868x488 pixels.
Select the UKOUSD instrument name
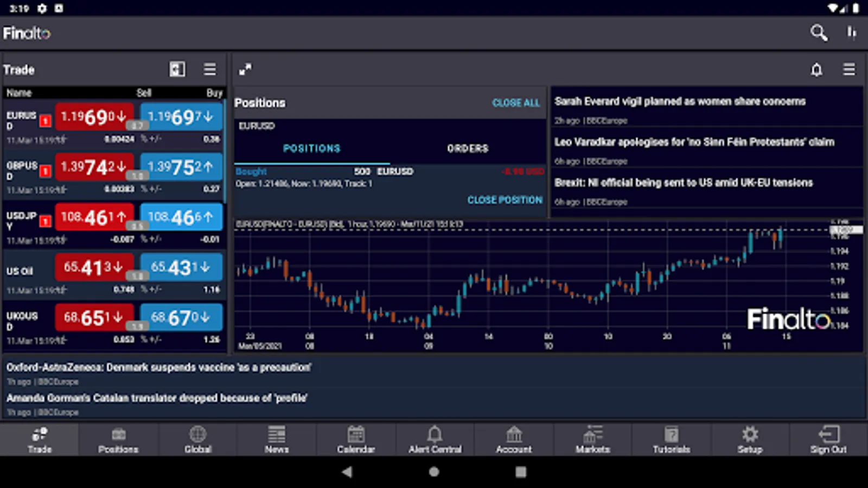[x=22, y=321]
